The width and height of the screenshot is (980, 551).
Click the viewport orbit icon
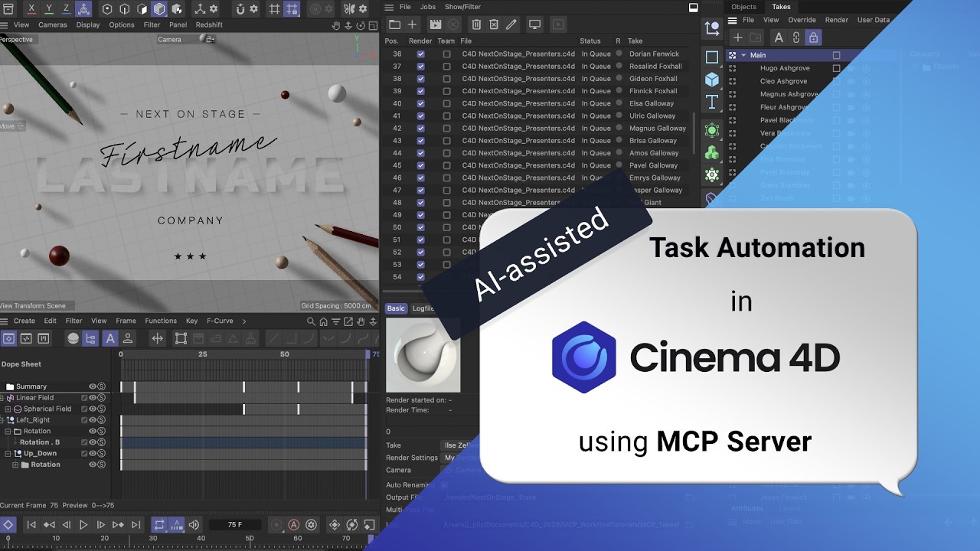coord(359,25)
